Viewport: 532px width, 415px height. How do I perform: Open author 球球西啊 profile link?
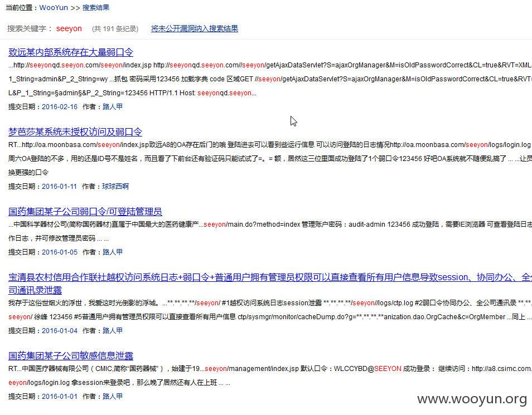click(115, 187)
